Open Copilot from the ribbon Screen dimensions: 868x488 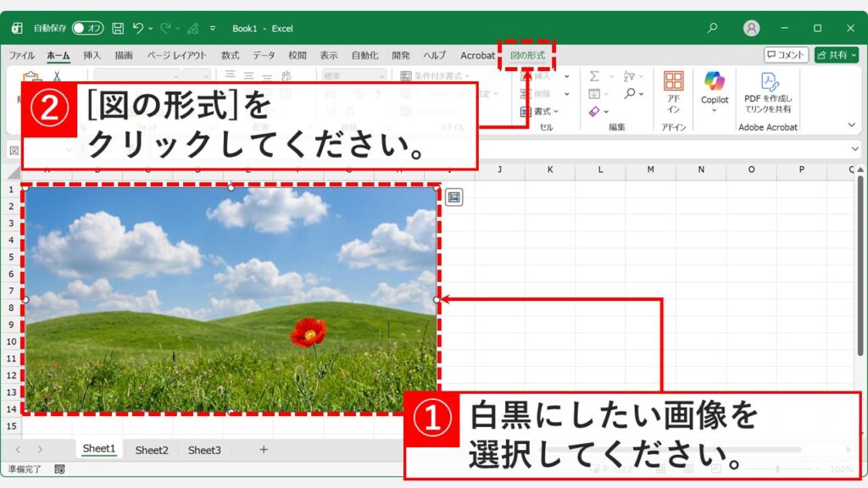(x=715, y=82)
